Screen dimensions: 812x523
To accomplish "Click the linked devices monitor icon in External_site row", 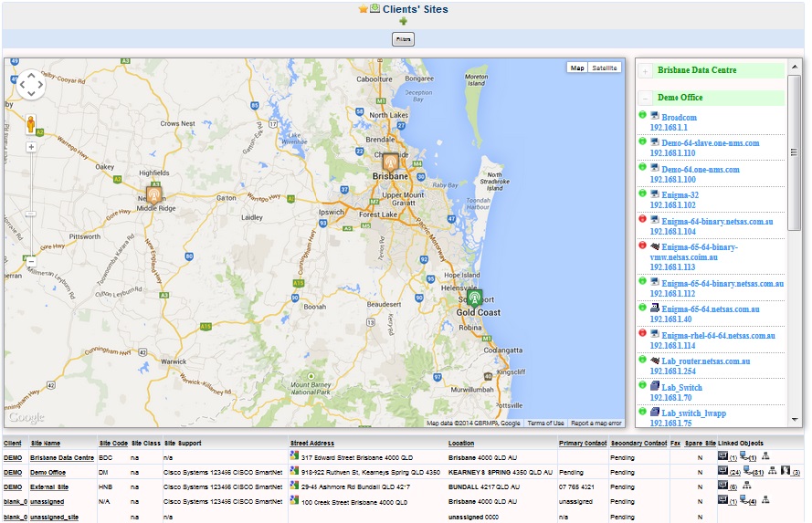I will (722, 485).
